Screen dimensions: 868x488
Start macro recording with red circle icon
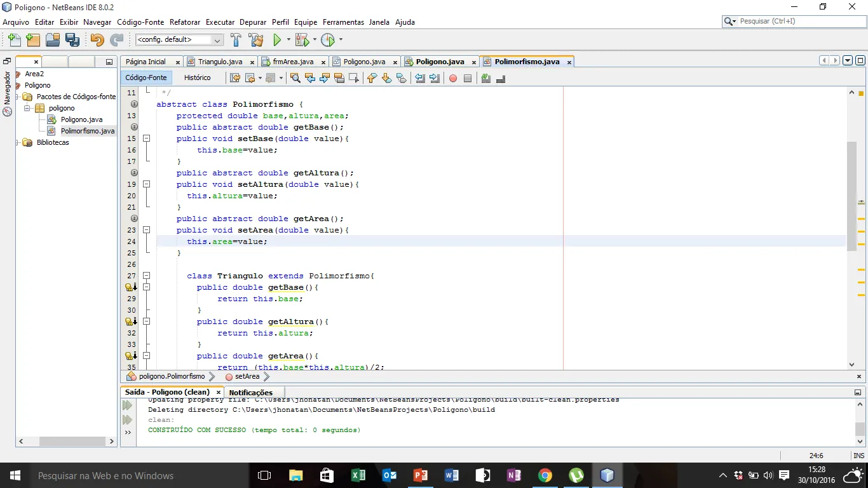(x=453, y=78)
